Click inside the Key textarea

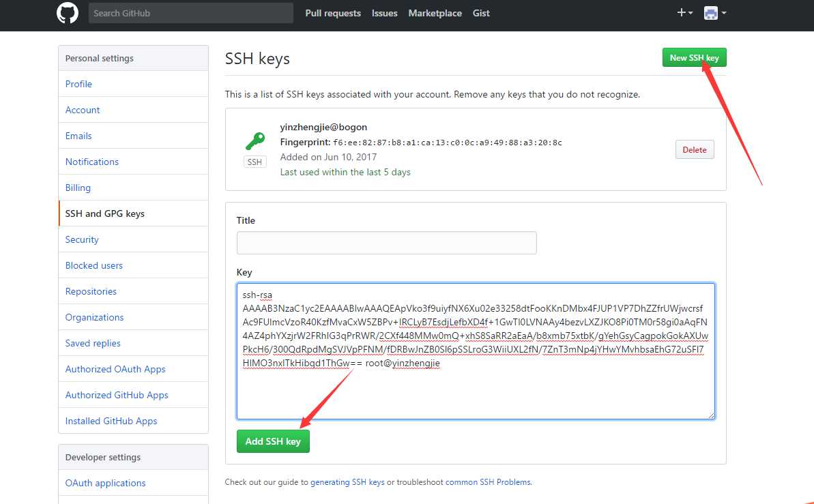tap(476, 351)
